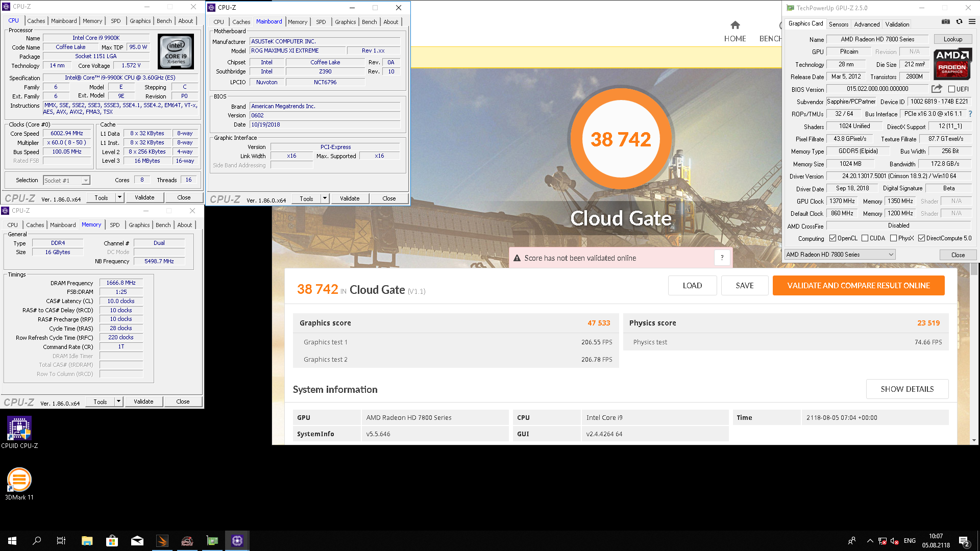The height and width of the screenshot is (551, 980).
Task: Switch to the Advanced tab in GPU-Z
Action: click(x=867, y=24)
